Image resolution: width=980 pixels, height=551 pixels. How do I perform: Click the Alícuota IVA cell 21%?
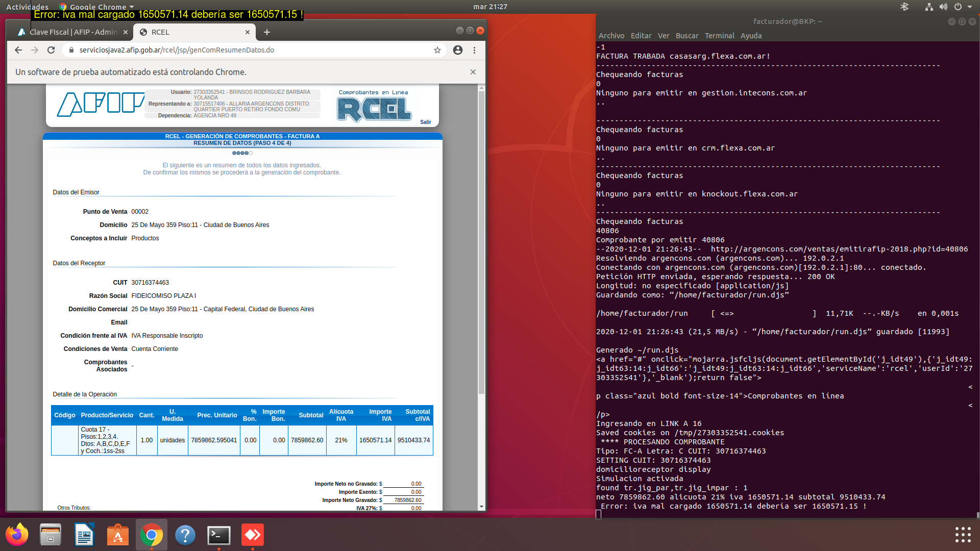click(341, 440)
